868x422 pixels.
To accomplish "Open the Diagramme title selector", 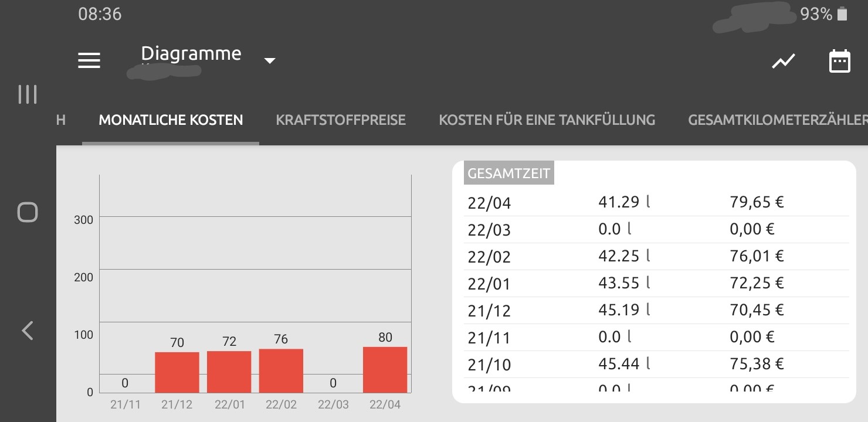I will tap(191, 53).
